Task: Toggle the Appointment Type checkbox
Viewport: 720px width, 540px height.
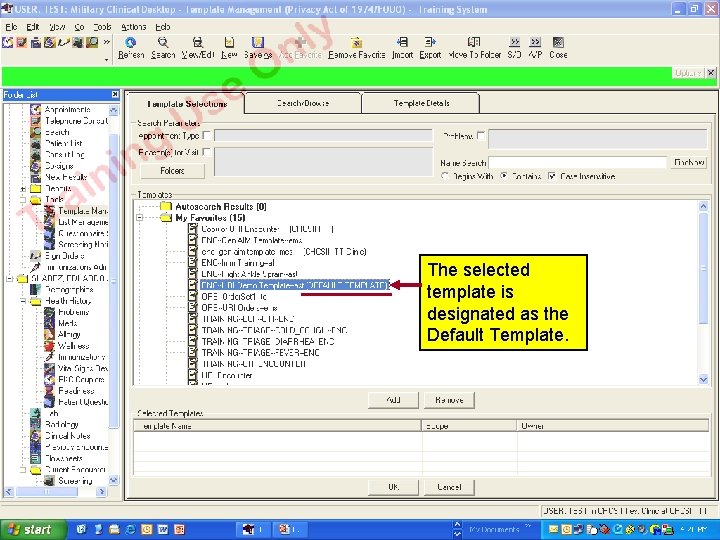Action: [207, 135]
